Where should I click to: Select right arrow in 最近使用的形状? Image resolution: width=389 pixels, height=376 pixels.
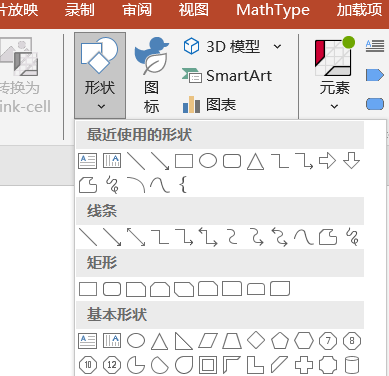click(x=327, y=161)
